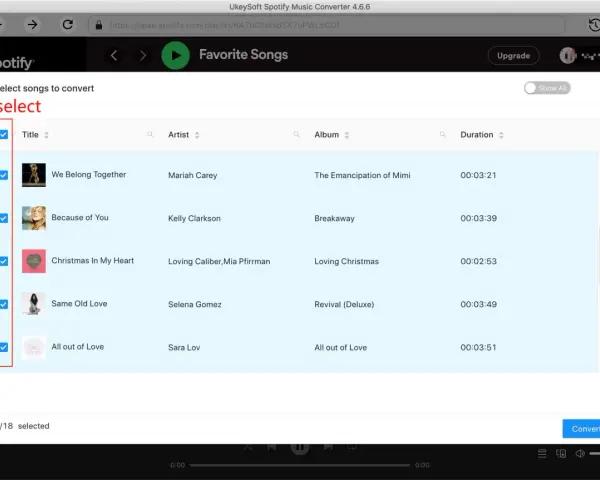Sort songs by Album arrows
Viewport: 600px width, 480px height.
[x=347, y=135]
